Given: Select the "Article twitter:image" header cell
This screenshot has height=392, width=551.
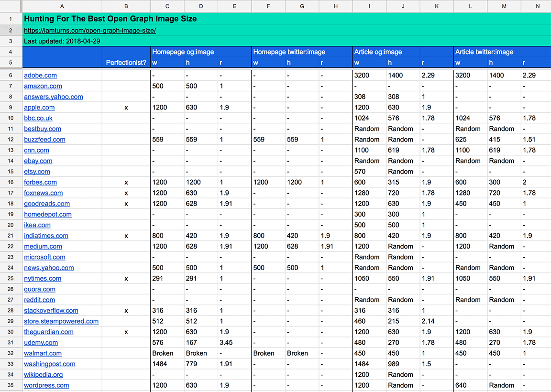Looking at the screenshot, I should click(484, 52).
